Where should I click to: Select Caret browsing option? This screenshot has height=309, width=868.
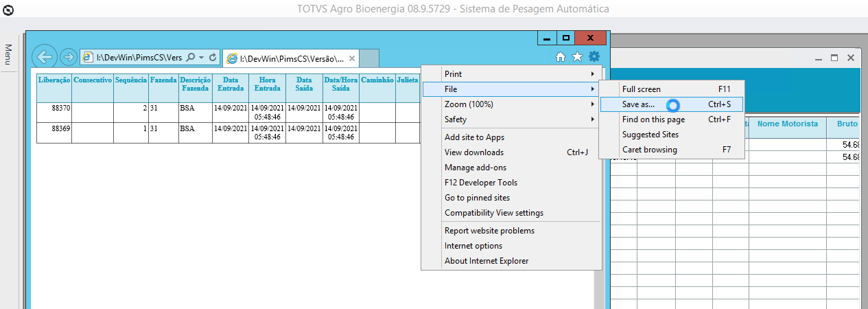[x=672, y=150]
